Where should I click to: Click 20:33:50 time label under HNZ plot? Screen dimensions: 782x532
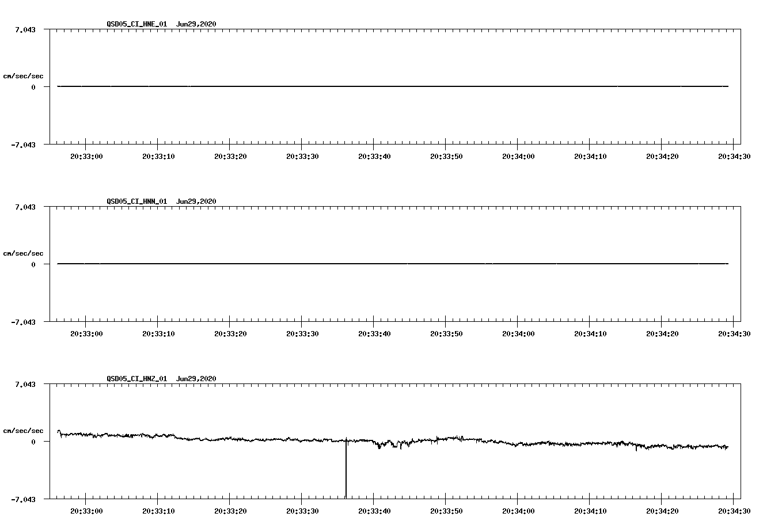click(446, 511)
